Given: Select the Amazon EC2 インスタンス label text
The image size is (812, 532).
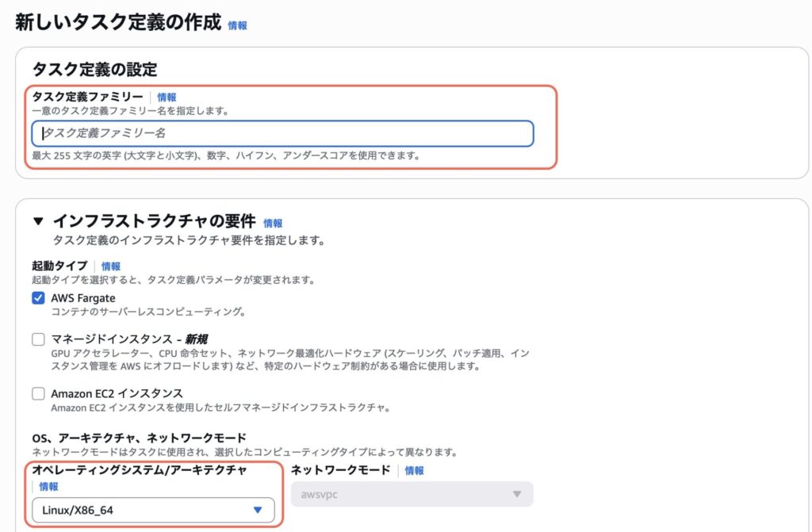Looking at the screenshot, I should pos(117,393).
